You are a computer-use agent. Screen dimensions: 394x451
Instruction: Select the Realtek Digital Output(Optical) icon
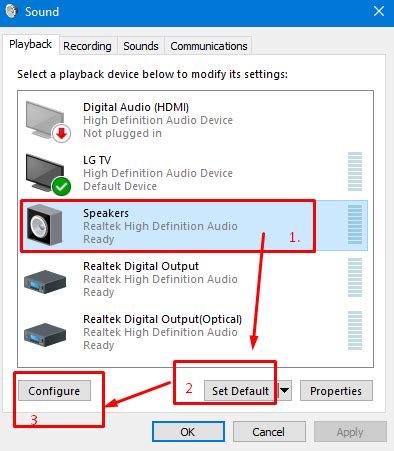(x=45, y=334)
